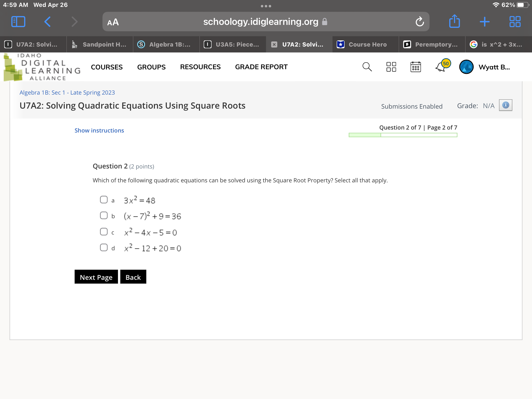532x399 pixels.
Task: Open a new tab with the plus icon
Action: pyautogui.click(x=484, y=22)
